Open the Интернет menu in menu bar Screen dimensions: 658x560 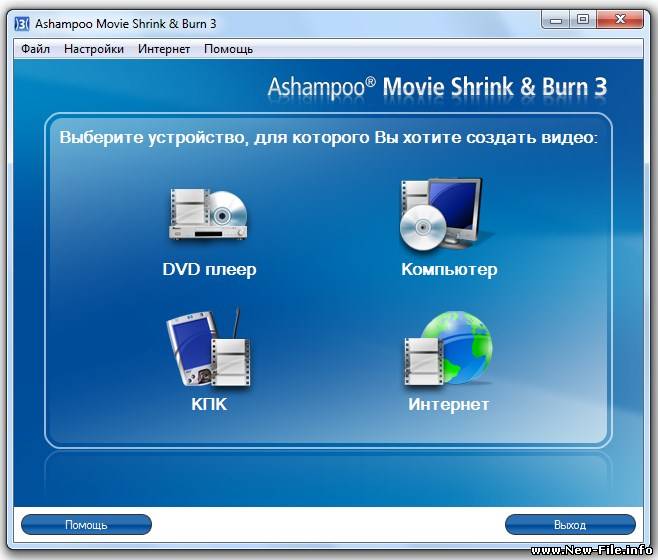(x=164, y=49)
